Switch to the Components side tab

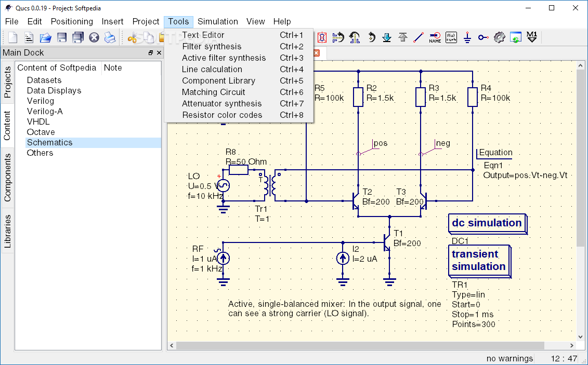7,178
